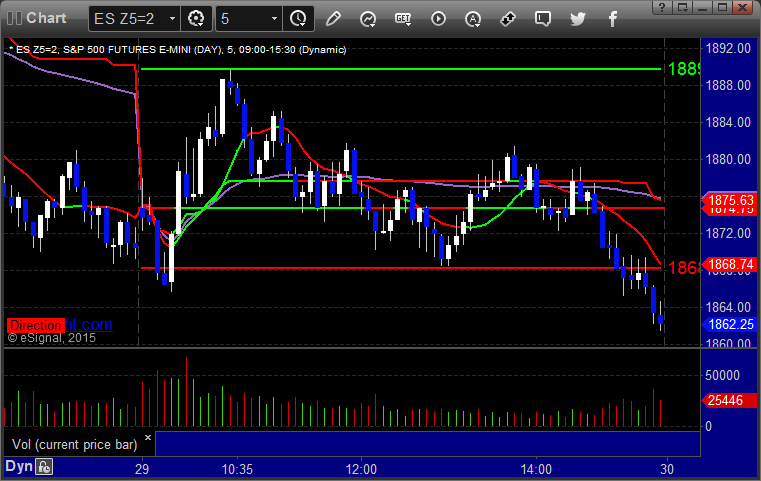Click the red Direction label
This screenshot has width=761, height=481.
35,325
